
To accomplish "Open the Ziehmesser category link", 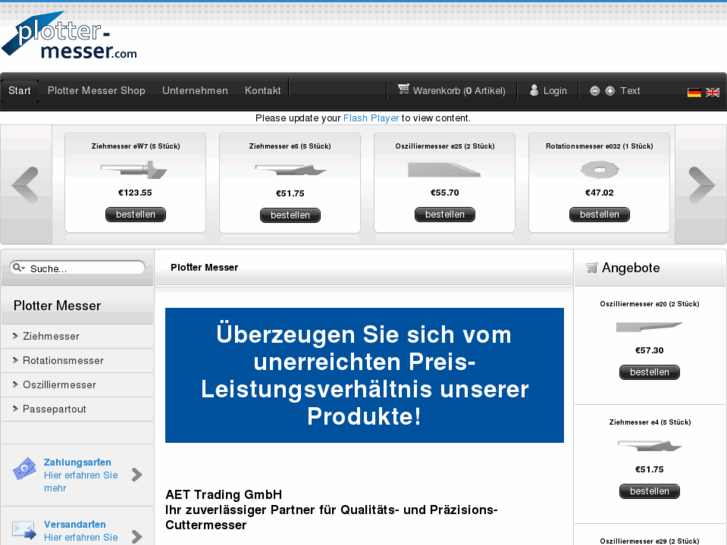I will point(51,336).
